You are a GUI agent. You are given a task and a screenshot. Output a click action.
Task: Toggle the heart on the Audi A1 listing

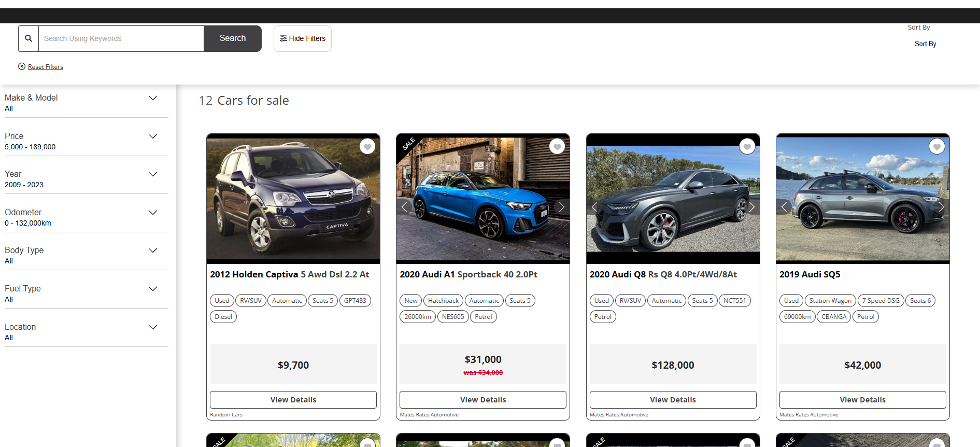coord(557,147)
